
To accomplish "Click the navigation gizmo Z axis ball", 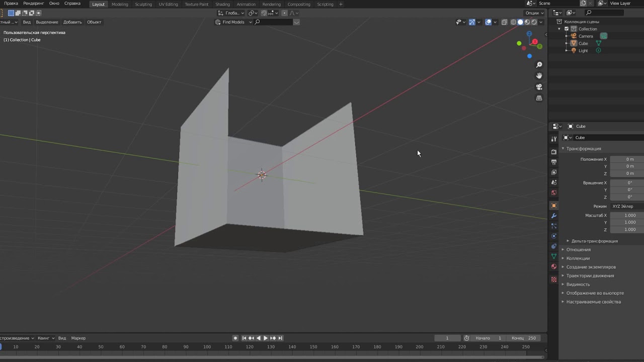I will tap(529, 34).
